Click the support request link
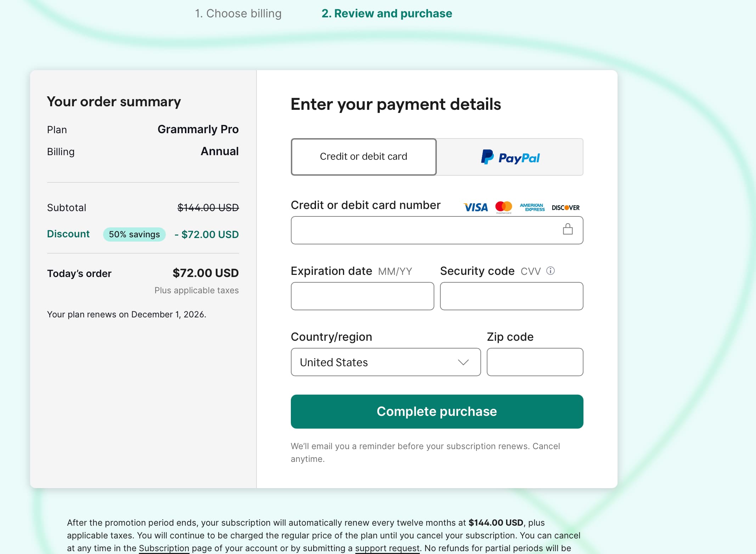The height and width of the screenshot is (554, 756). coord(387,548)
